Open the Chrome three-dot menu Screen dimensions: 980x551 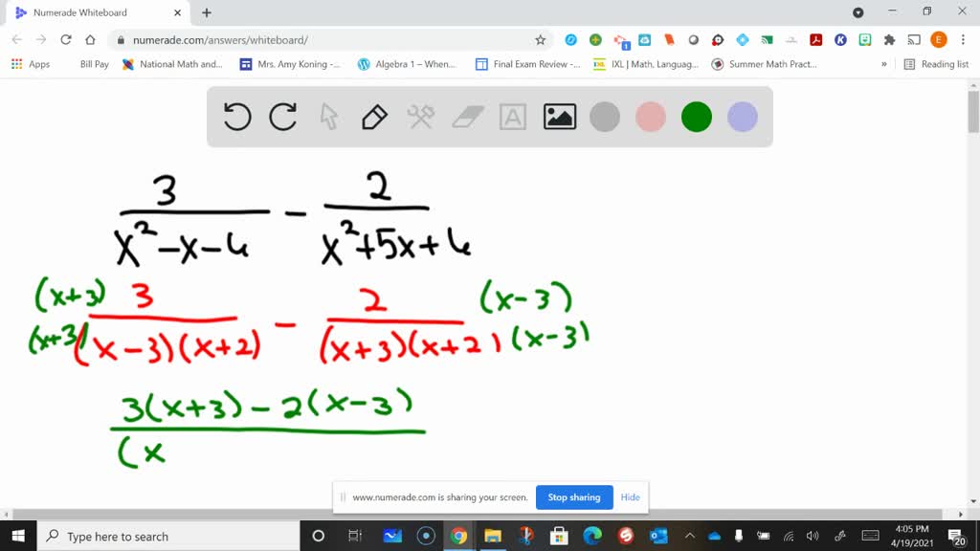(x=965, y=41)
